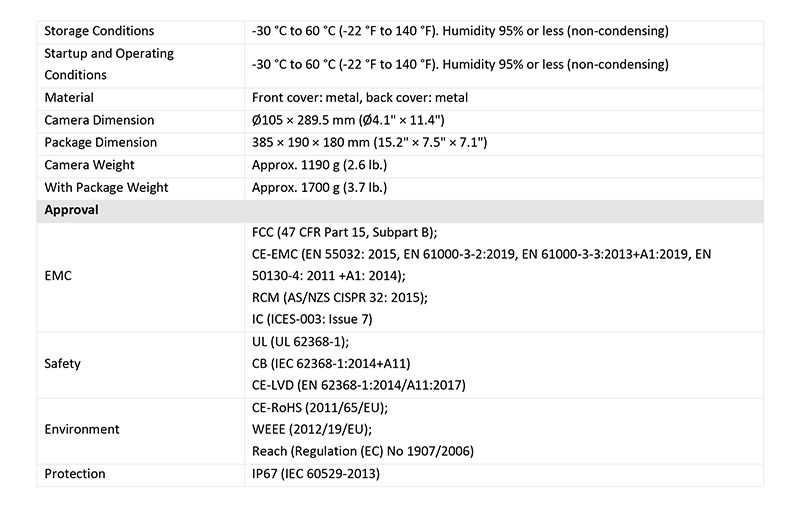Image resolution: width=800 pixels, height=510 pixels.
Task: Click the WEEE (2012/19/EU) entry
Action: [x=313, y=430]
